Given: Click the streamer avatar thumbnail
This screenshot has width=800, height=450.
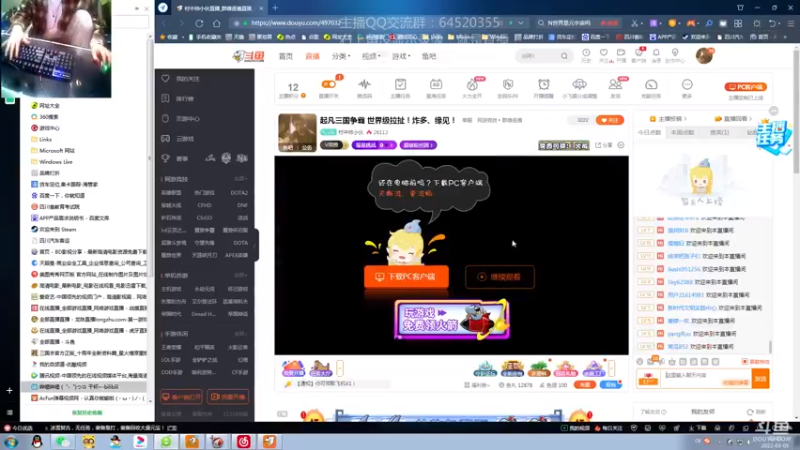Looking at the screenshot, I should 297,132.
